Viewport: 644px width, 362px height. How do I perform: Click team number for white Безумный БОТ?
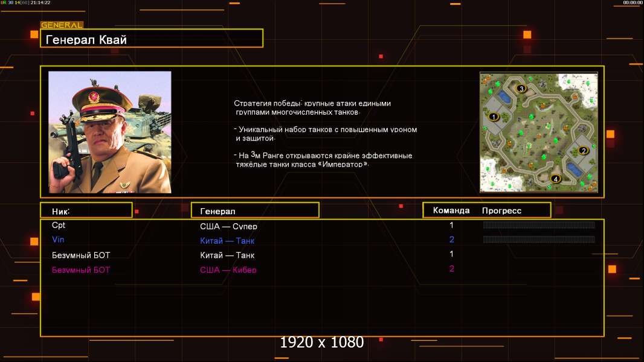tap(451, 254)
